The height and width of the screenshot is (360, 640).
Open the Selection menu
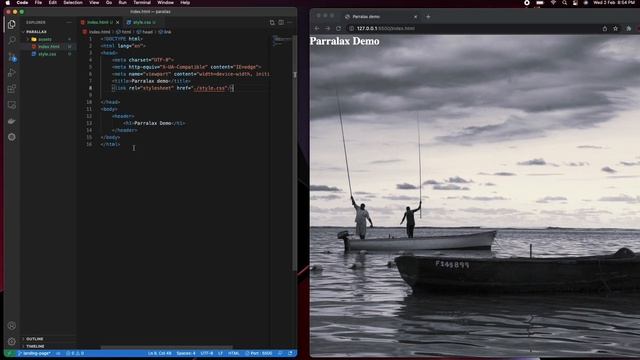(73, 3)
